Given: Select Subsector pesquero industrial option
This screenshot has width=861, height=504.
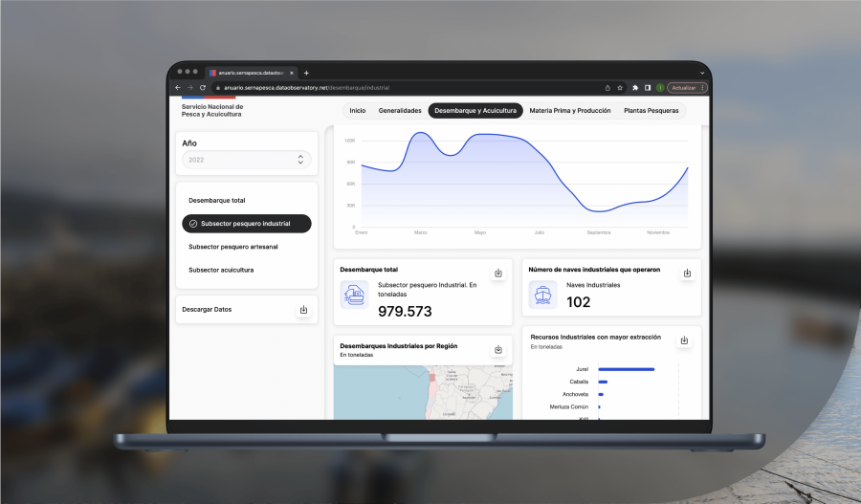Looking at the screenshot, I should pyautogui.click(x=247, y=223).
